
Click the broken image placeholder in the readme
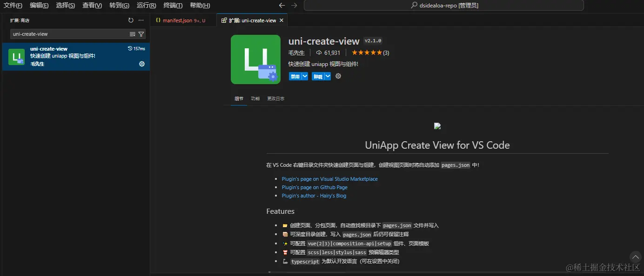click(x=437, y=126)
